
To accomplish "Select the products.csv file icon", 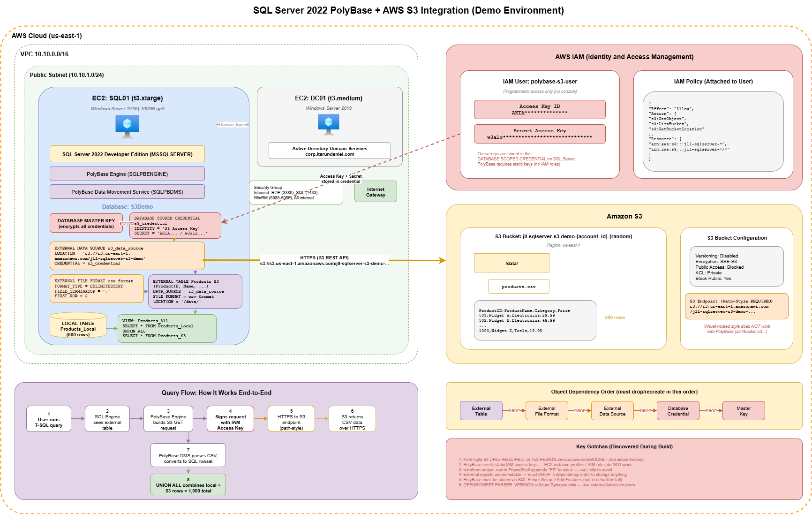I will (519, 286).
